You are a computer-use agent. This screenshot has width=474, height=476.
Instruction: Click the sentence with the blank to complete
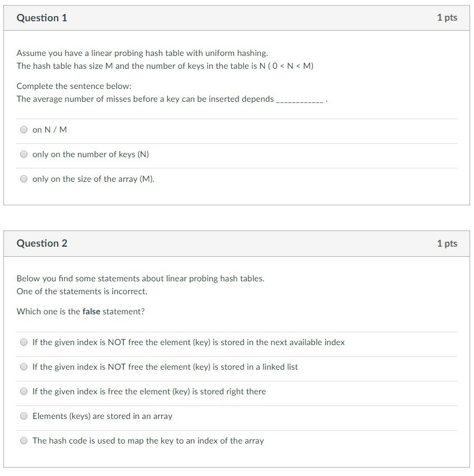171,99
